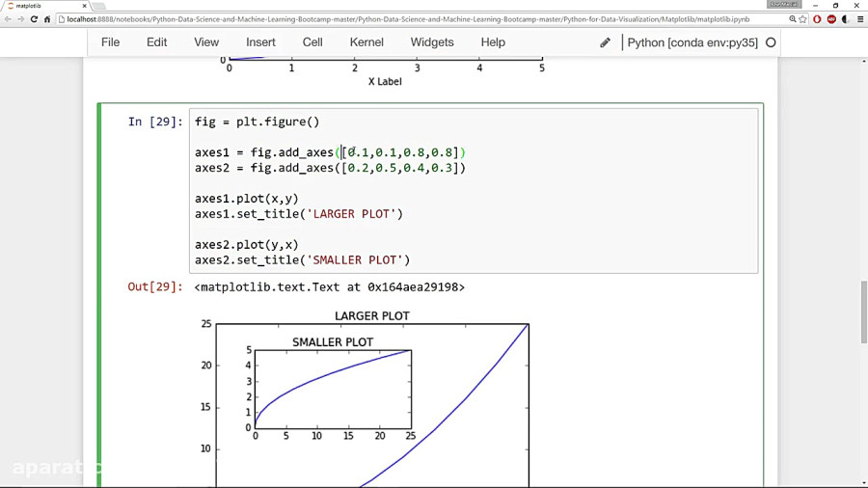Open the Edit menu

click(156, 42)
